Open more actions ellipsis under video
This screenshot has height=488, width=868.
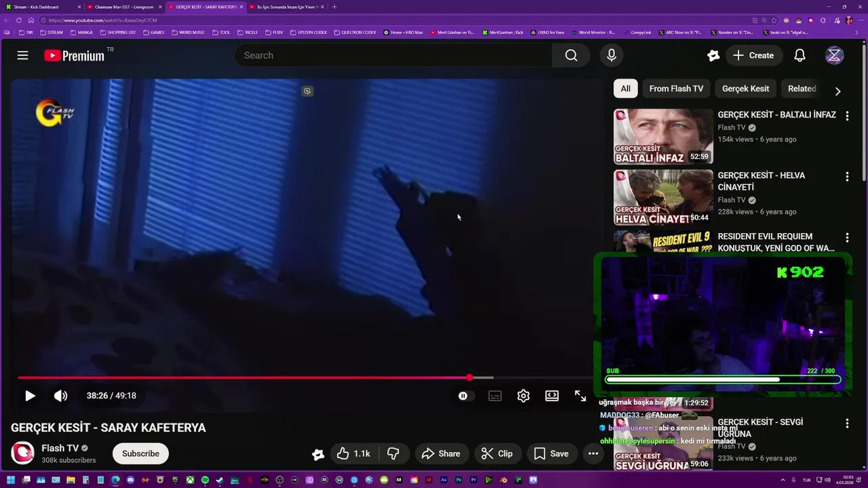(593, 453)
